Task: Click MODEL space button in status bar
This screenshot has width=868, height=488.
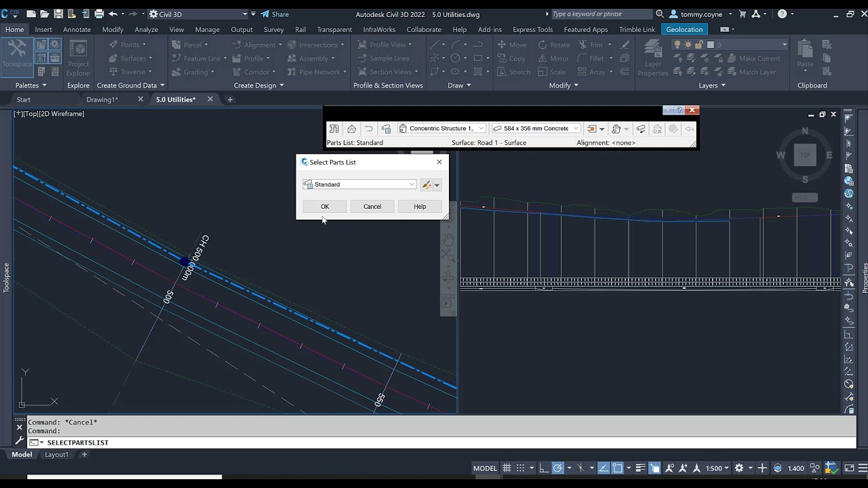Action: coord(485,468)
